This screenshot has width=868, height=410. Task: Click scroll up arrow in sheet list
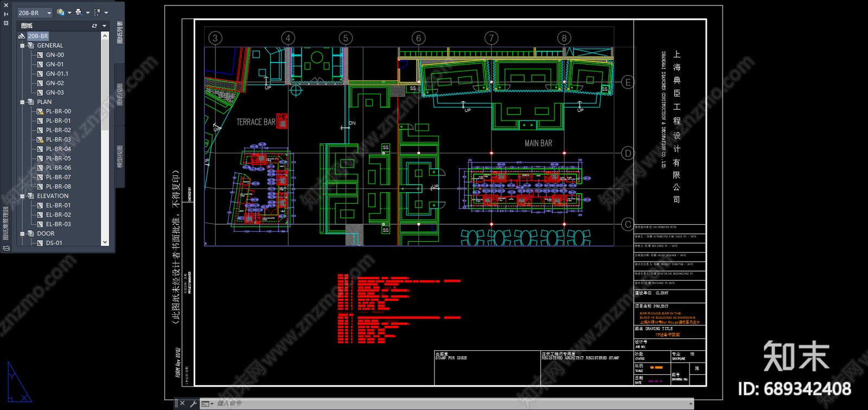pos(105,36)
